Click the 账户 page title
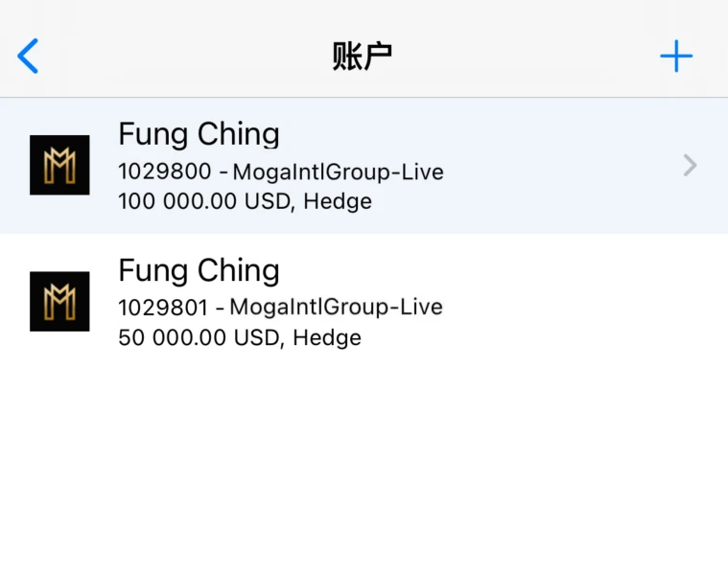The height and width of the screenshot is (575, 728). pos(363,57)
